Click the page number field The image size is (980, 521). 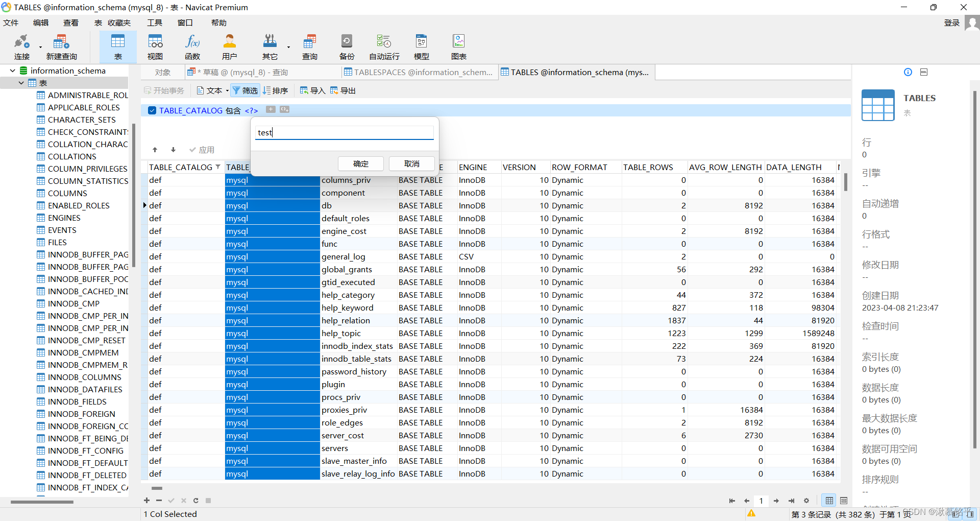(x=761, y=501)
